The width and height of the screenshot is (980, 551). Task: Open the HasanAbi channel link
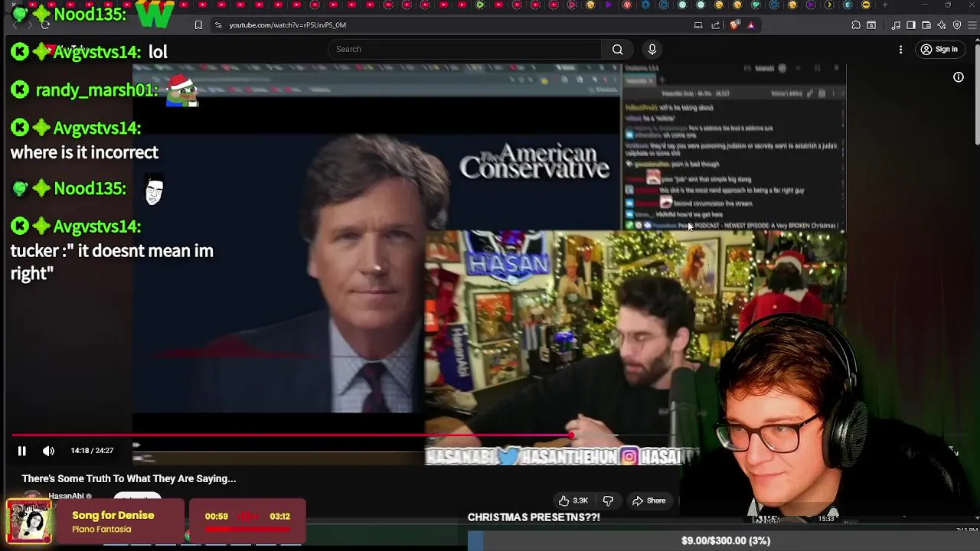coord(65,496)
